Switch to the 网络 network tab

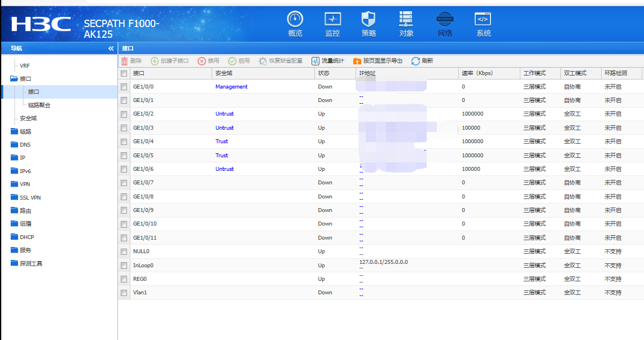pos(445,24)
